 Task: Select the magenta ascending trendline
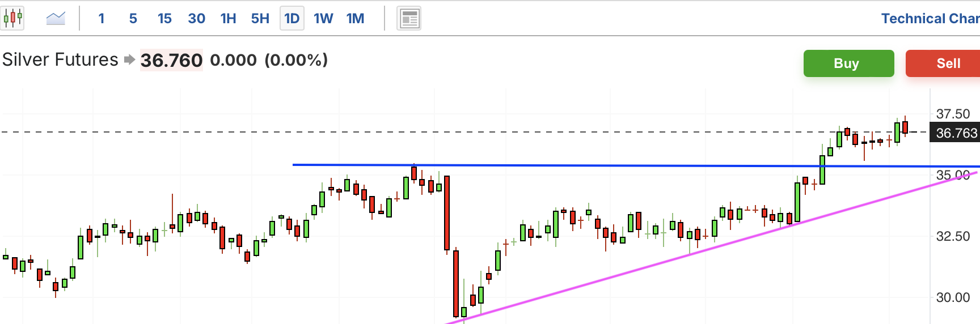pos(712,248)
